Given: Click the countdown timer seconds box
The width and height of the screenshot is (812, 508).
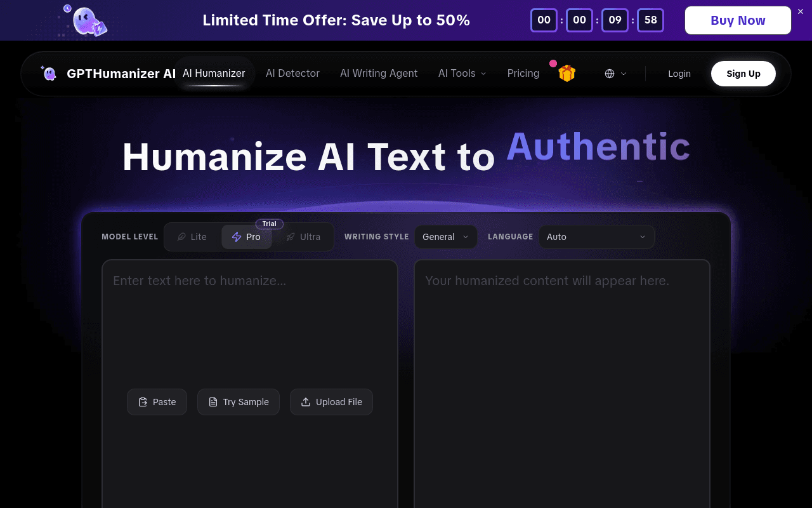Looking at the screenshot, I should [650, 20].
